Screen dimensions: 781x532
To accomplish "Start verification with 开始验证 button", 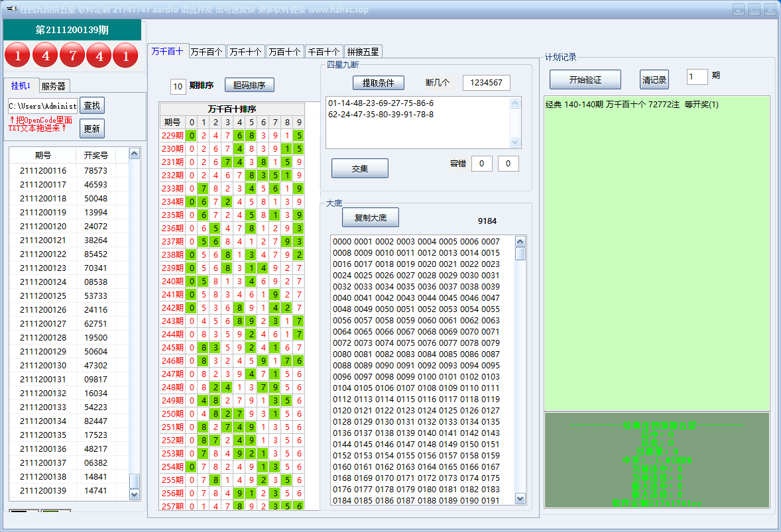I will (585, 80).
